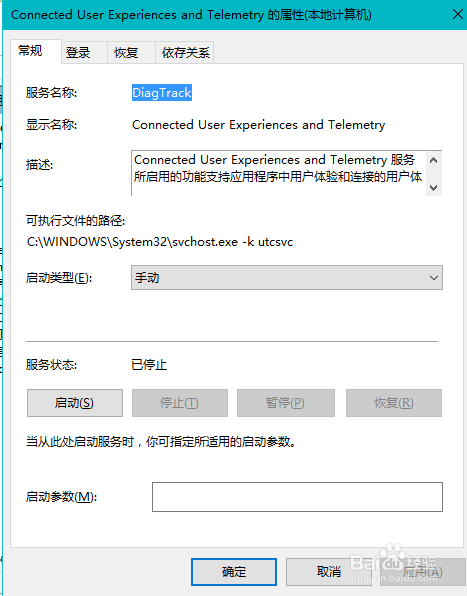Image resolution: width=467 pixels, height=596 pixels.
Task: Click the dropdown chevron next to 手动
Action: [x=434, y=278]
